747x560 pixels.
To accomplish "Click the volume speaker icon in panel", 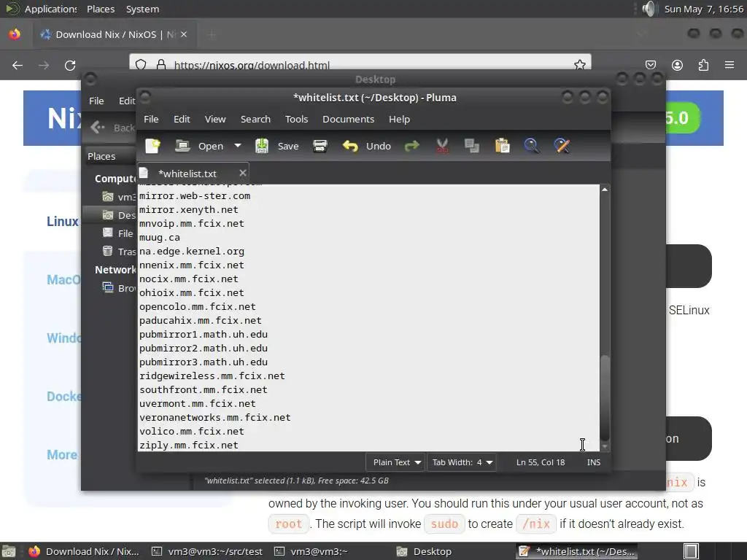I will click(x=649, y=9).
